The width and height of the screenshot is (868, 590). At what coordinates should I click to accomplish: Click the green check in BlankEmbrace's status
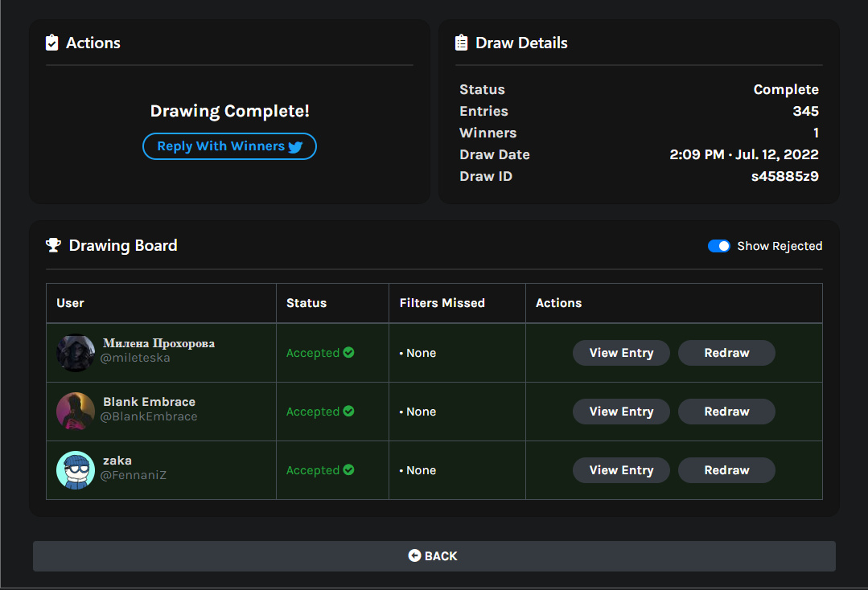pos(349,411)
